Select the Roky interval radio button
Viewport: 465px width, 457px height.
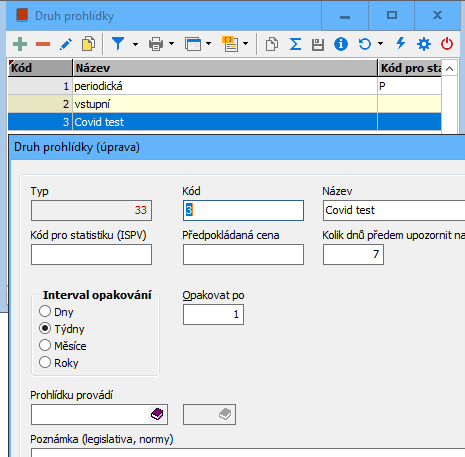(x=45, y=362)
